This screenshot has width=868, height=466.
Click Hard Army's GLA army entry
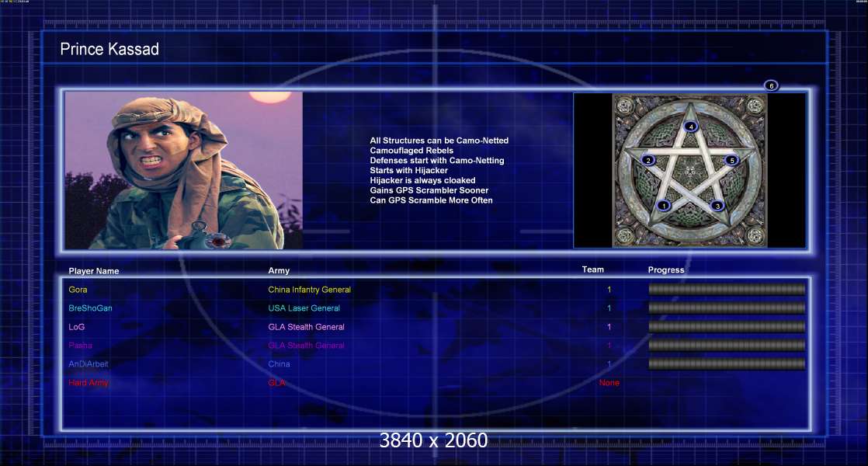pyautogui.click(x=277, y=383)
